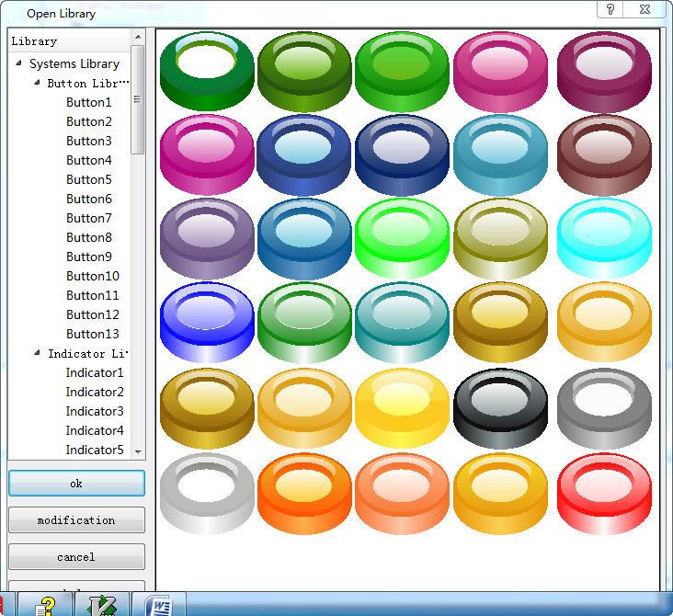
Task: Select Button2 in the library tree
Action: (x=89, y=121)
